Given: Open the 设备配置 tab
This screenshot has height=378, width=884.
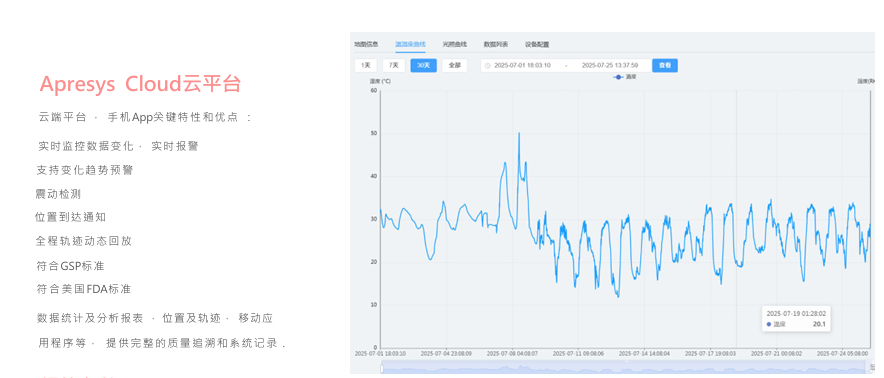Looking at the screenshot, I should [537, 44].
